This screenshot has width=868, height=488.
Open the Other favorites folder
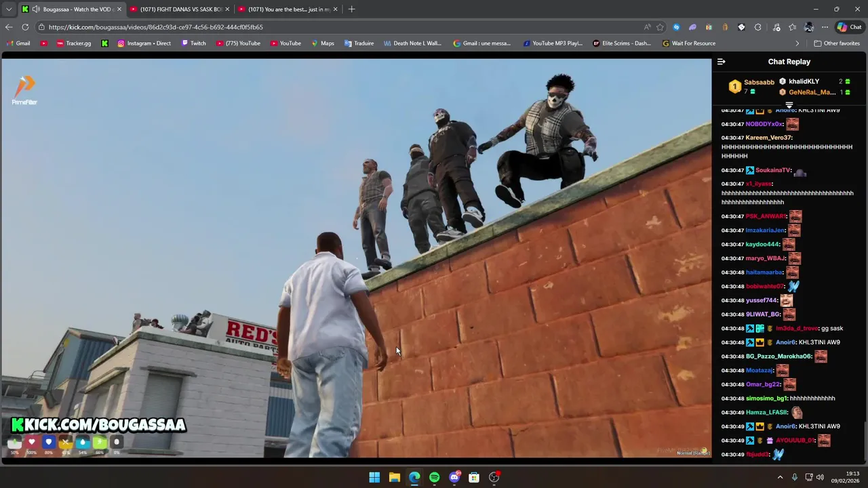[837, 43]
